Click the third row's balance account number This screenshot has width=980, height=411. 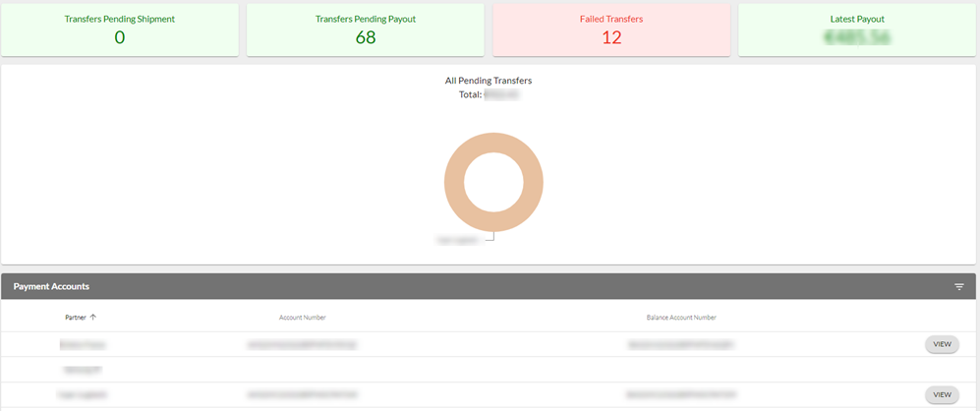(681, 394)
